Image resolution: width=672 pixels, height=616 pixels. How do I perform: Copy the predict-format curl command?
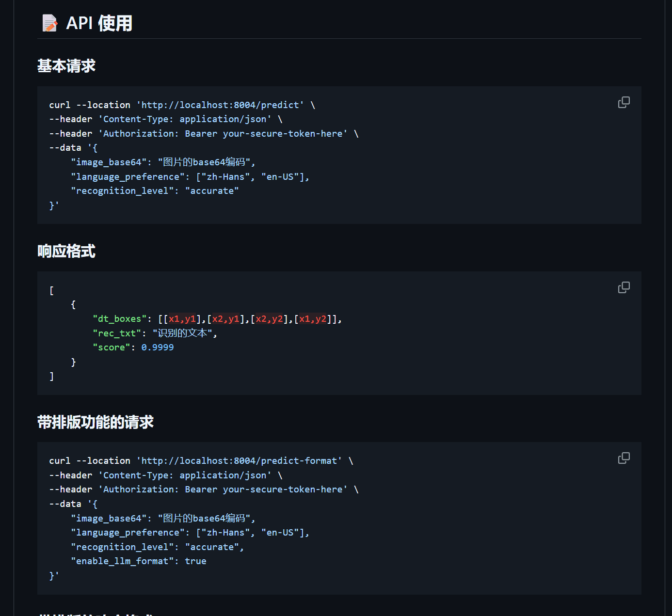point(624,458)
